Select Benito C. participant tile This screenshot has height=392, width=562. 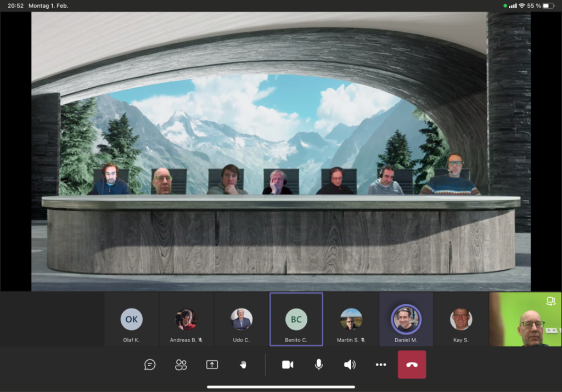[296, 319]
